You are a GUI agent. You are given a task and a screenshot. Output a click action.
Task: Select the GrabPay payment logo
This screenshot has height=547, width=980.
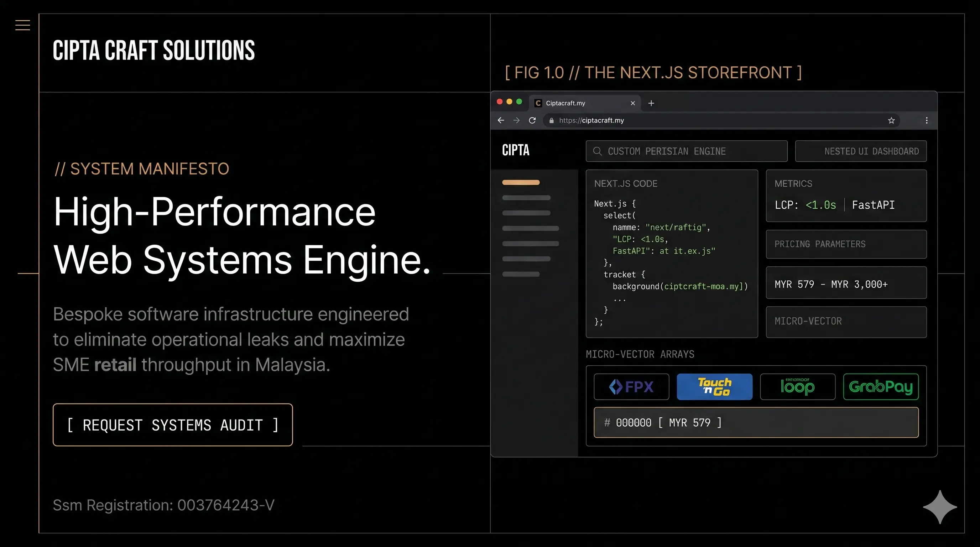881,386
